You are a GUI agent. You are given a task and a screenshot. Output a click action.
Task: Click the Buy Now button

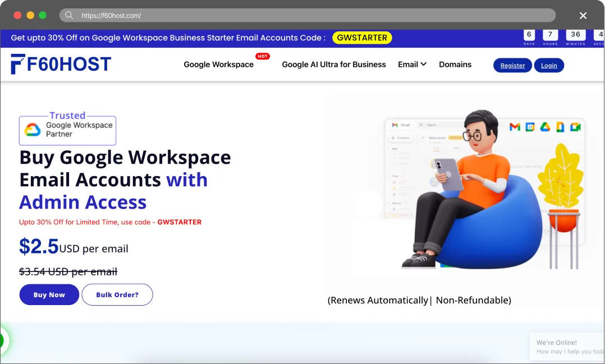pyautogui.click(x=49, y=294)
